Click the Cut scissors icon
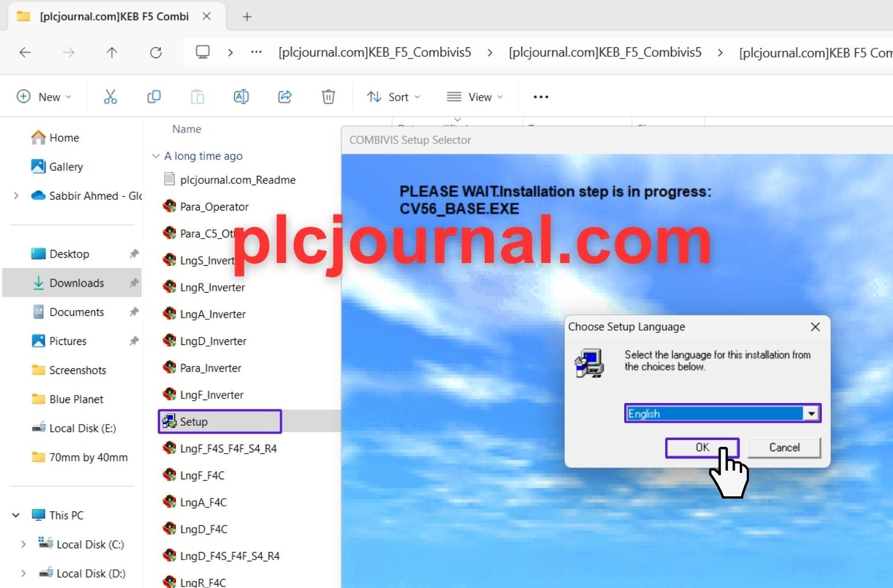This screenshot has height=588, width=893. pos(110,97)
